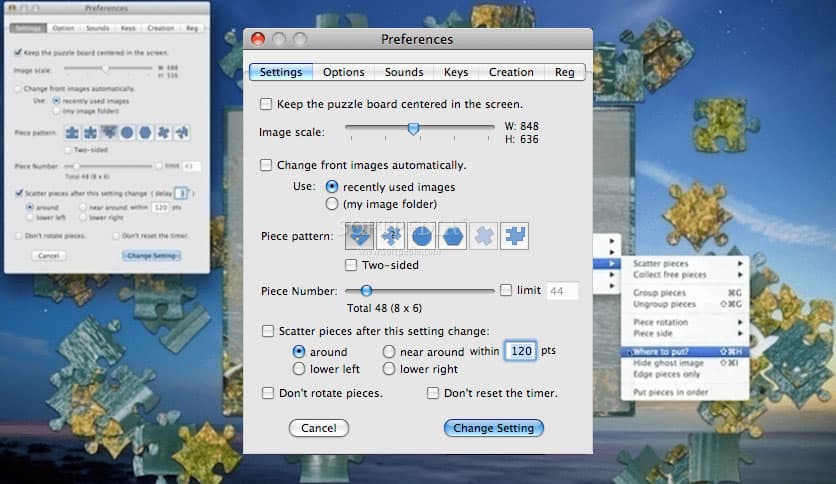Select the lower right radio button
The image size is (836, 484).
tap(390, 369)
